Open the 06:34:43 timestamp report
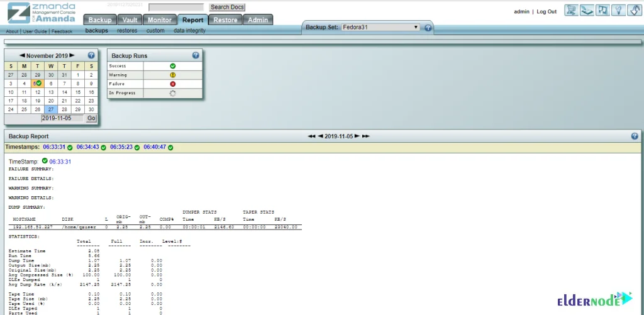Screen dimensions: 644x315 pos(87,147)
